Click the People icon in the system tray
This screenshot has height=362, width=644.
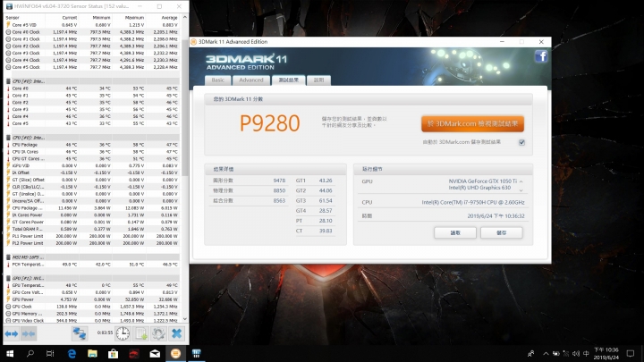coord(530,354)
